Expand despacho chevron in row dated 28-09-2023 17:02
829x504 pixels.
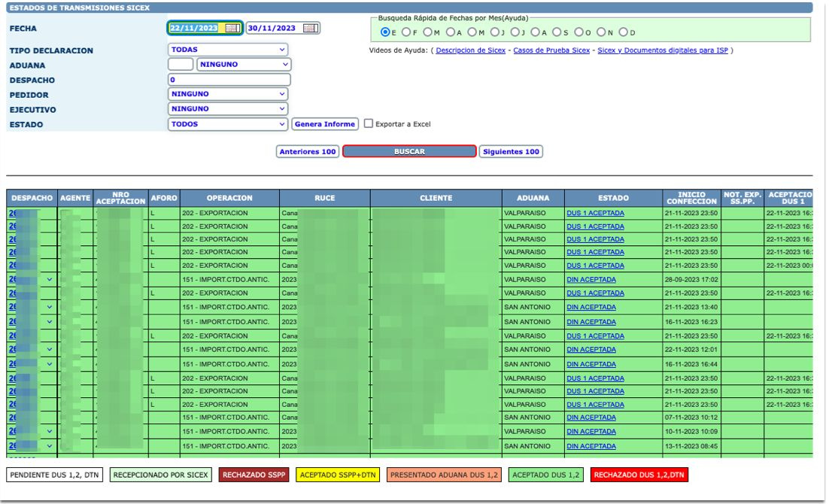(x=50, y=279)
